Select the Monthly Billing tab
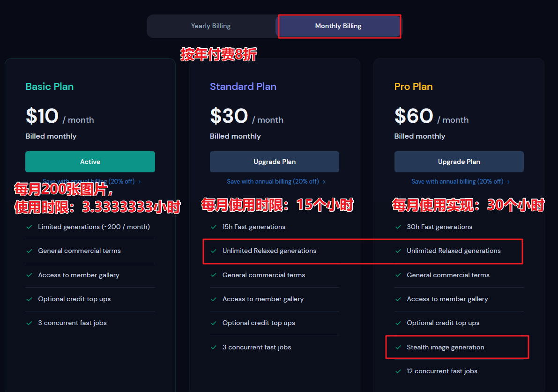 (338, 26)
